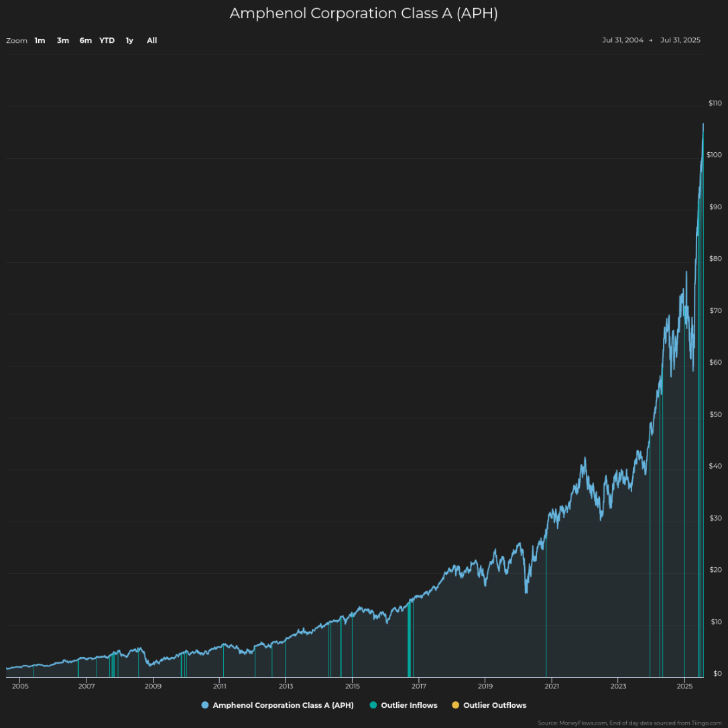This screenshot has width=728, height=728.
Task: Click the 2005 x-axis label
Action: click(20, 686)
